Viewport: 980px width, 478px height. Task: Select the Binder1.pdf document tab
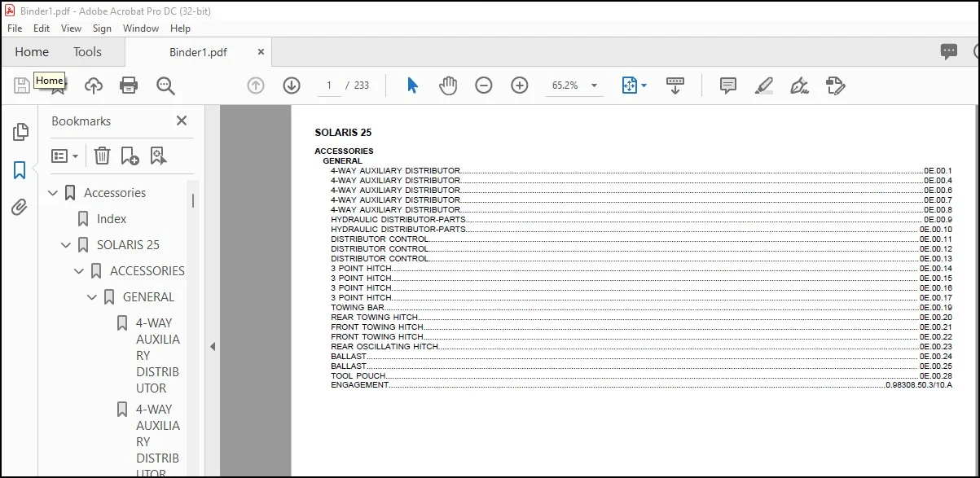198,52
